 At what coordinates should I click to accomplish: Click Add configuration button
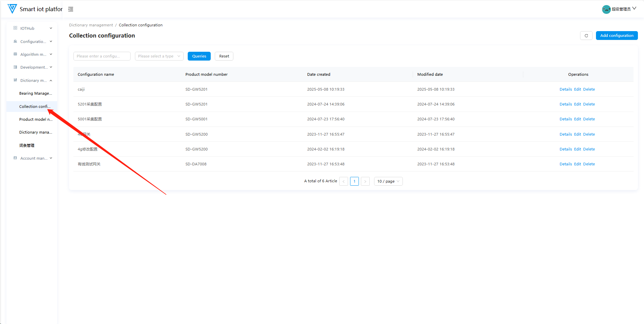tap(617, 36)
